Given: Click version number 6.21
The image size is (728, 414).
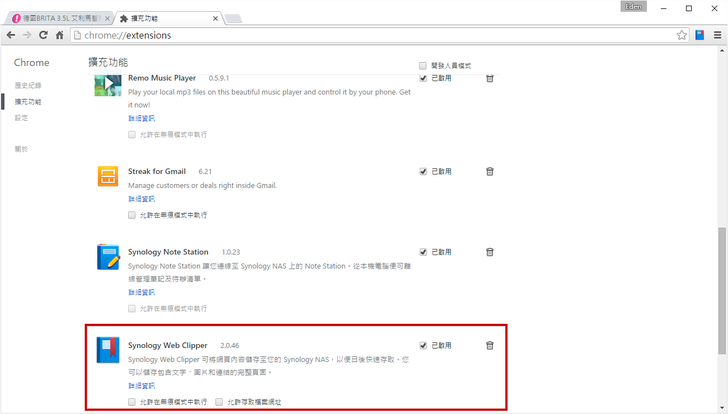Looking at the screenshot, I should [205, 172].
